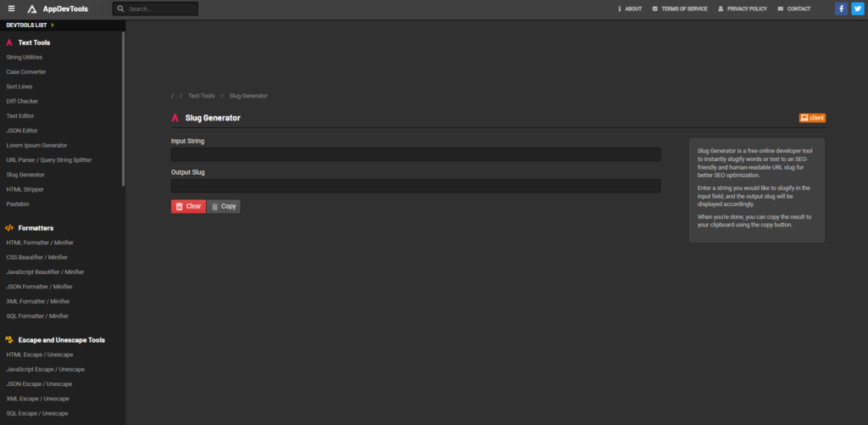Expand the DevTools List arrow
Viewport: 868px width, 425px height.
click(53, 25)
